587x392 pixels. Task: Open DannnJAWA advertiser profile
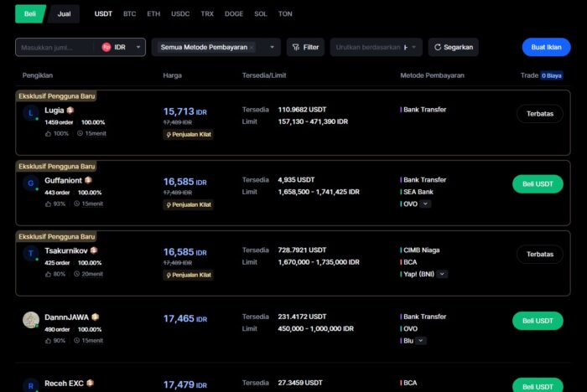pos(66,317)
